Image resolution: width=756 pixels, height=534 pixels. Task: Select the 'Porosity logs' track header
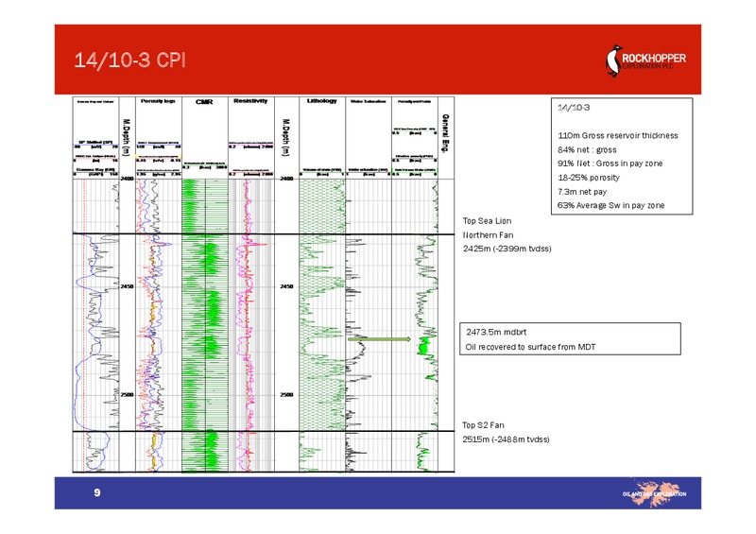pyautogui.click(x=158, y=101)
